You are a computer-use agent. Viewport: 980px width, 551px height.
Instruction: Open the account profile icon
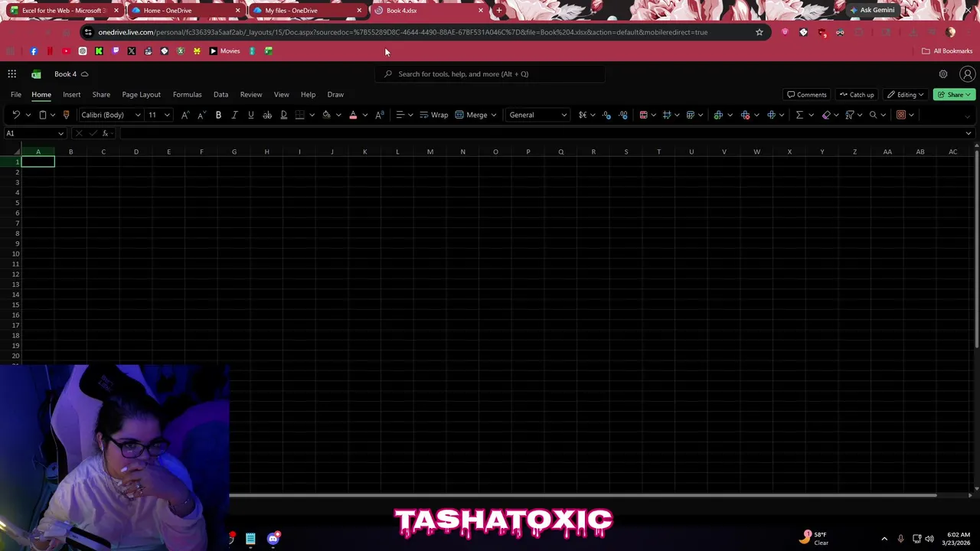(967, 74)
